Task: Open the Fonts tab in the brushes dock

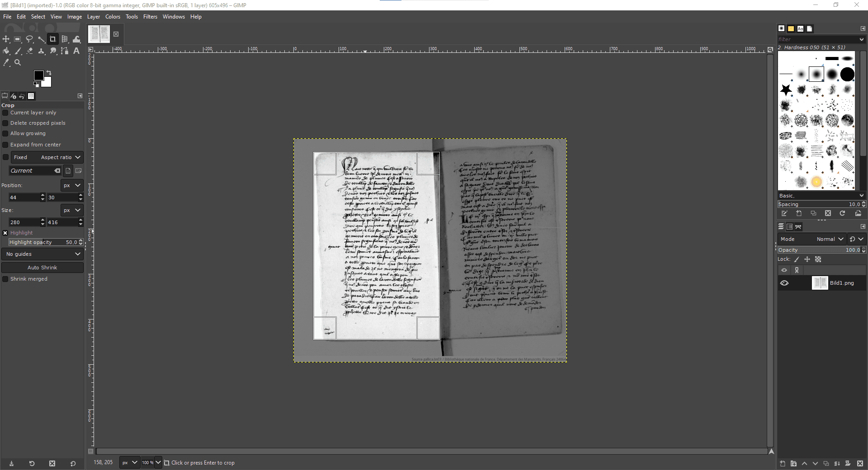Action: coord(801,28)
